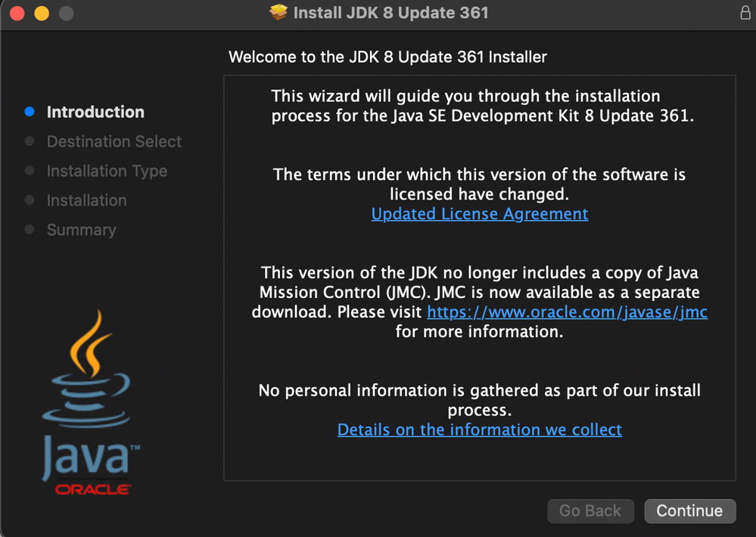This screenshot has width=756, height=537.
Task: Click the package icon beside the window title
Action: pyautogui.click(x=278, y=13)
